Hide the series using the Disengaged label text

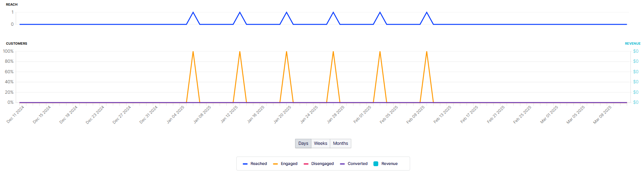[322, 164]
